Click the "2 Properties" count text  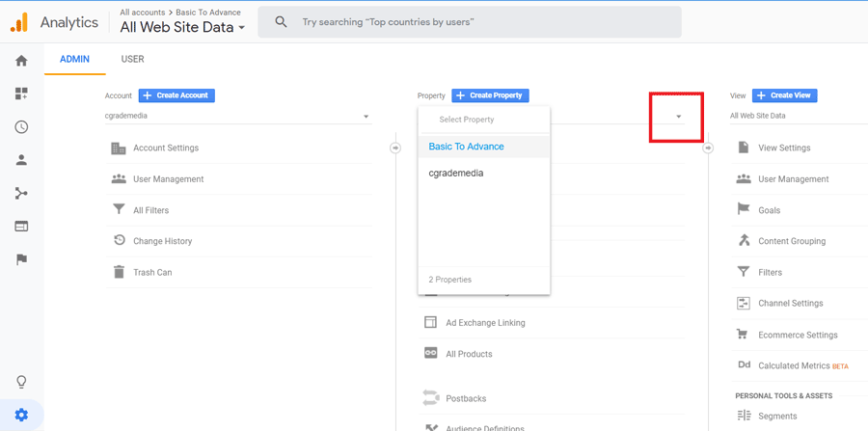[450, 280]
